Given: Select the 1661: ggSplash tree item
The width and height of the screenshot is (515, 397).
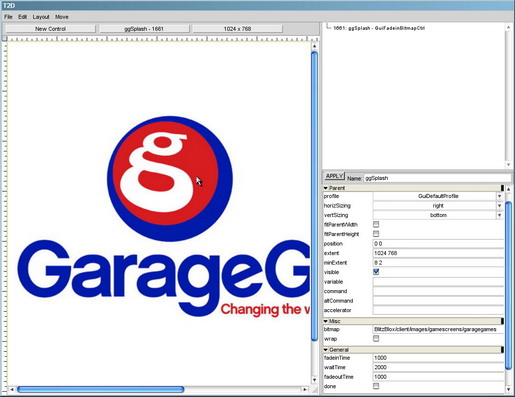Looking at the screenshot, I should click(379, 28).
